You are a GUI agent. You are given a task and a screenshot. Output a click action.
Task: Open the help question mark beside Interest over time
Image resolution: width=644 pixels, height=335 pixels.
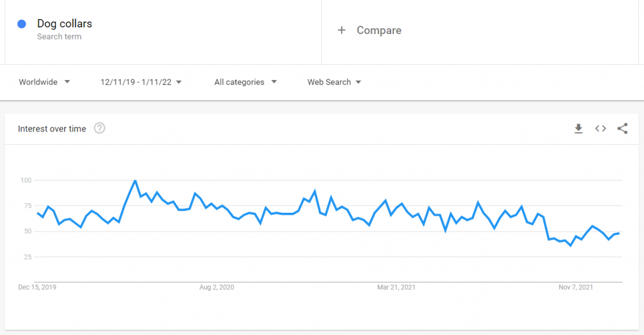[99, 128]
